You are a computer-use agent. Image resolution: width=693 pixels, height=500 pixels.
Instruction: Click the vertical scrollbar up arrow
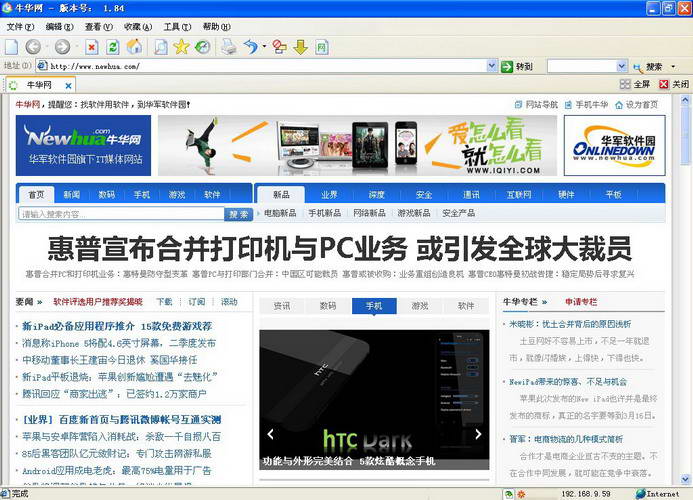point(685,100)
